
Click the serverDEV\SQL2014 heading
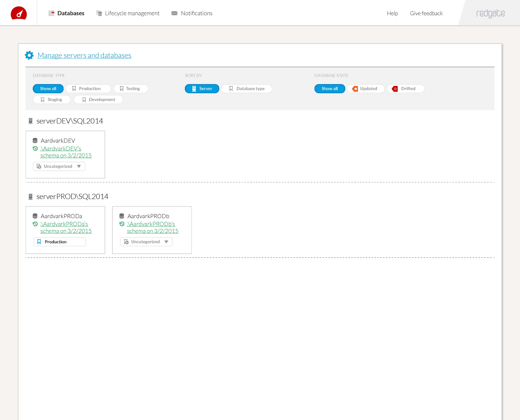pyautogui.click(x=70, y=121)
